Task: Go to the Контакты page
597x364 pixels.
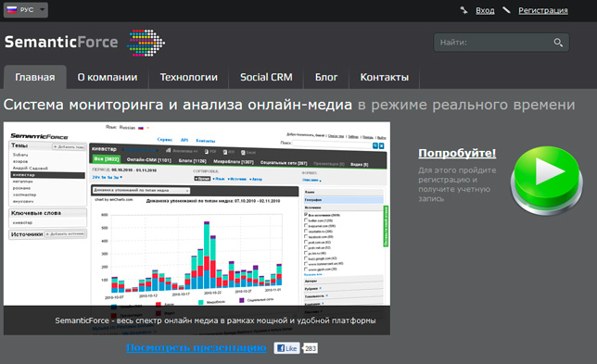Action: [x=385, y=77]
